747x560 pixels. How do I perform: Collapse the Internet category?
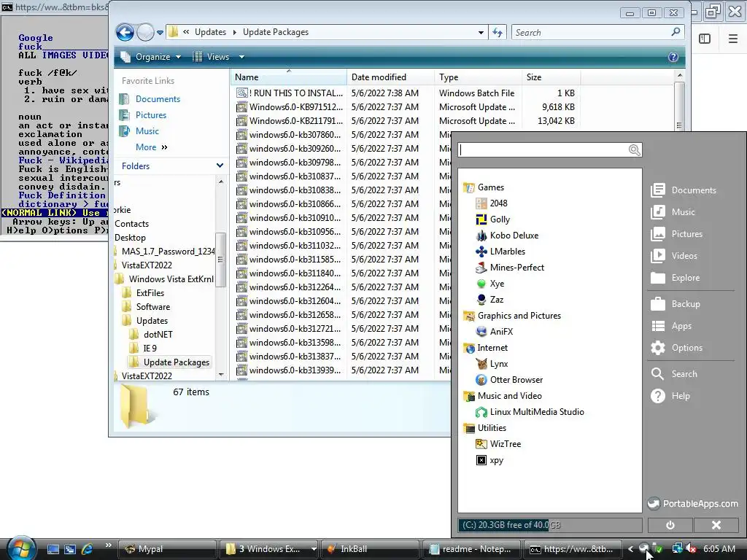(x=486, y=348)
